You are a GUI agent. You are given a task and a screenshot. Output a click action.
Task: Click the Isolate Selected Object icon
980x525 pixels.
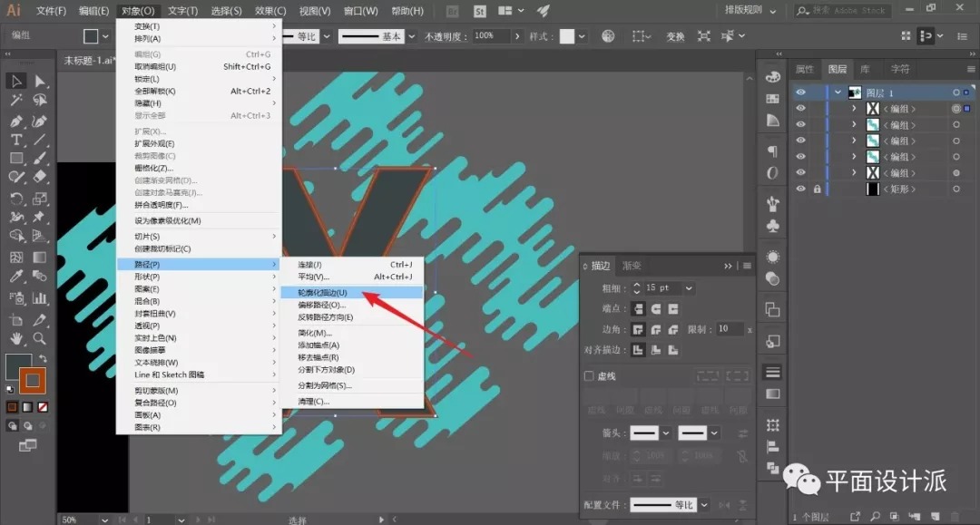coord(704,36)
